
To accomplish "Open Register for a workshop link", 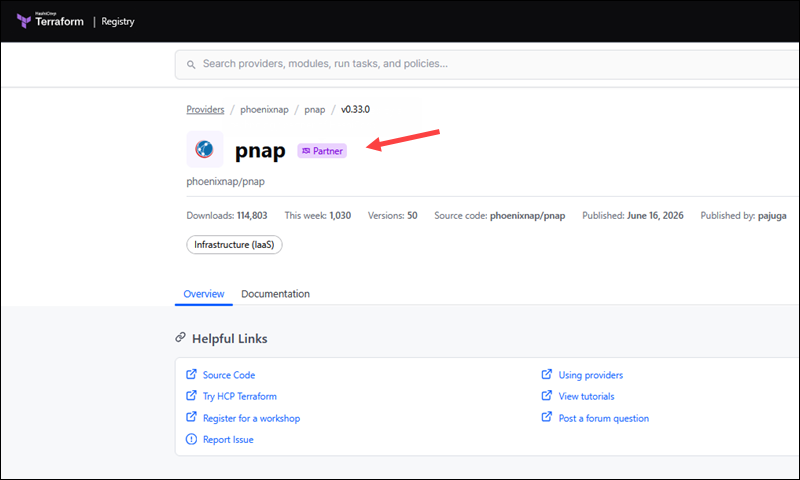I will pos(252,418).
